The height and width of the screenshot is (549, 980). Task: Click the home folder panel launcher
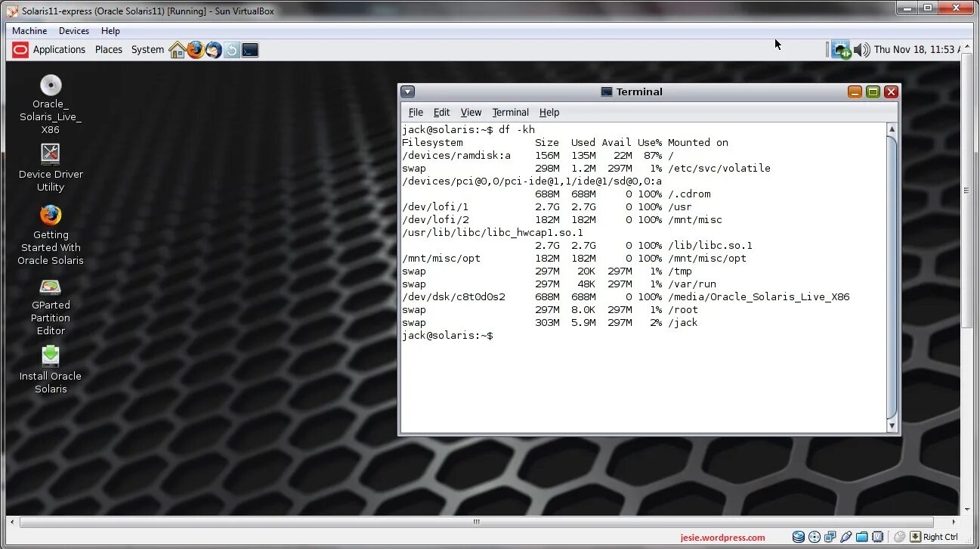pyautogui.click(x=178, y=50)
